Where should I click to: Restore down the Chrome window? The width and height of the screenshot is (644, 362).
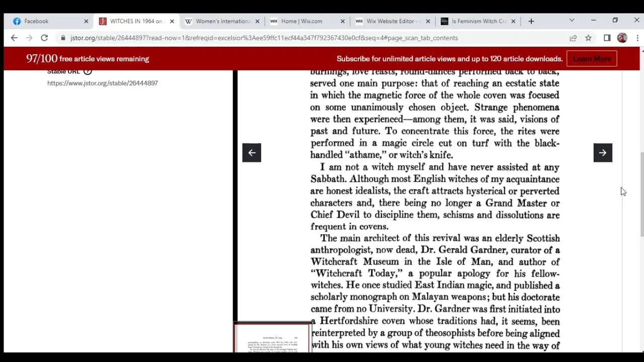click(x=615, y=20)
